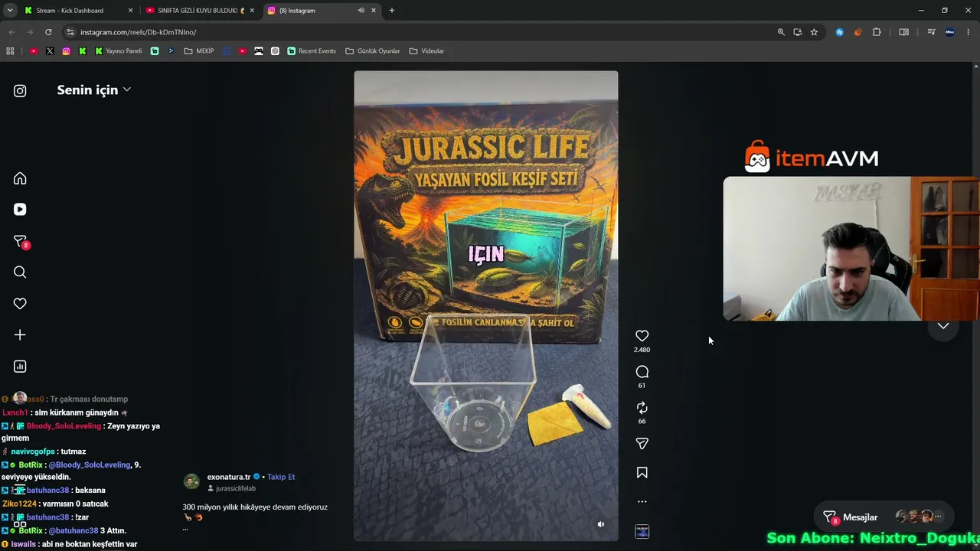Open the Chrome profile avatar
Screen dimensions: 980x551
(x=950, y=32)
